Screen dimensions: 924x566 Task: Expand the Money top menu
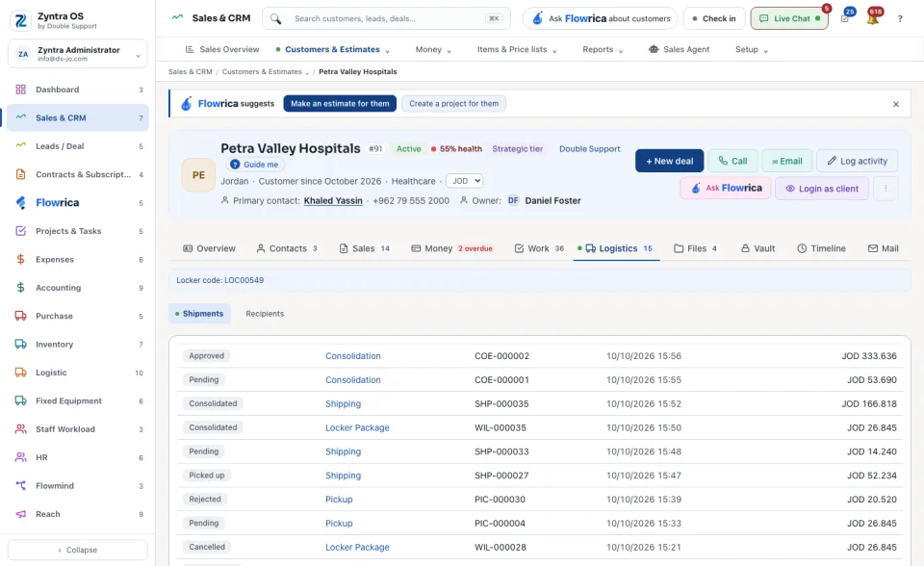point(433,49)
